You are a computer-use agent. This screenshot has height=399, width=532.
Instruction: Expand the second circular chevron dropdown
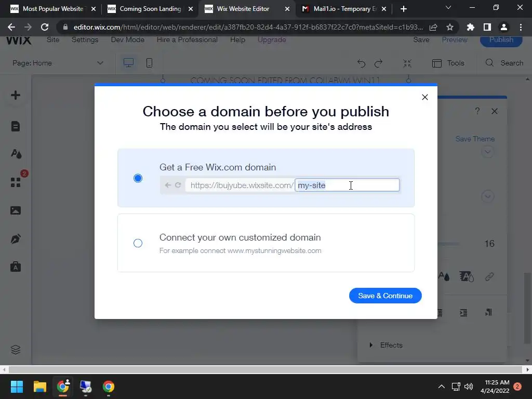487,196
